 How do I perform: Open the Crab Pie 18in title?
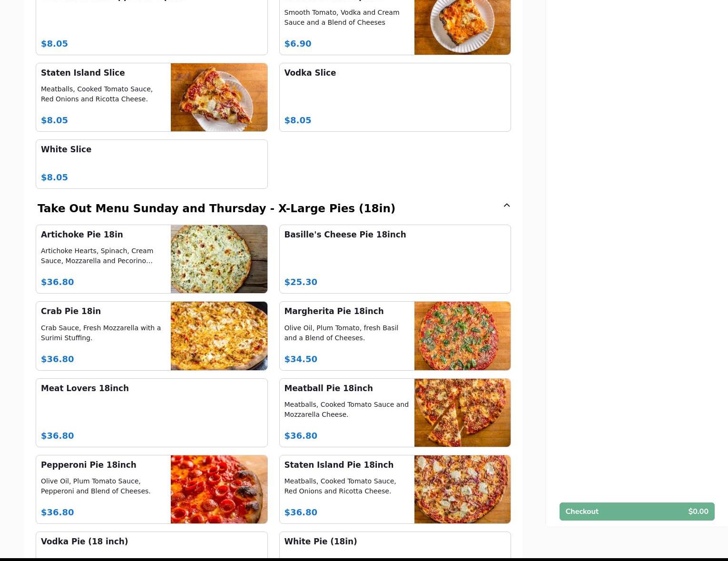point(71,311)
